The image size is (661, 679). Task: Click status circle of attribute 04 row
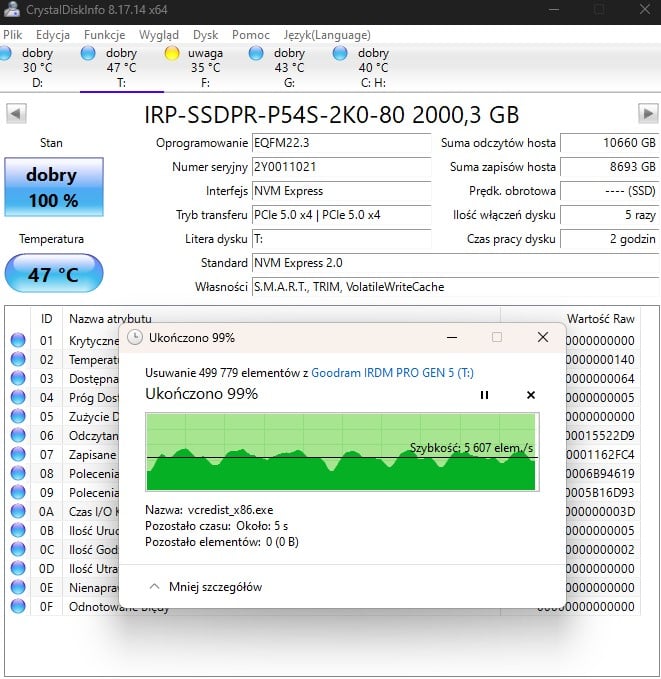(18, 397)
